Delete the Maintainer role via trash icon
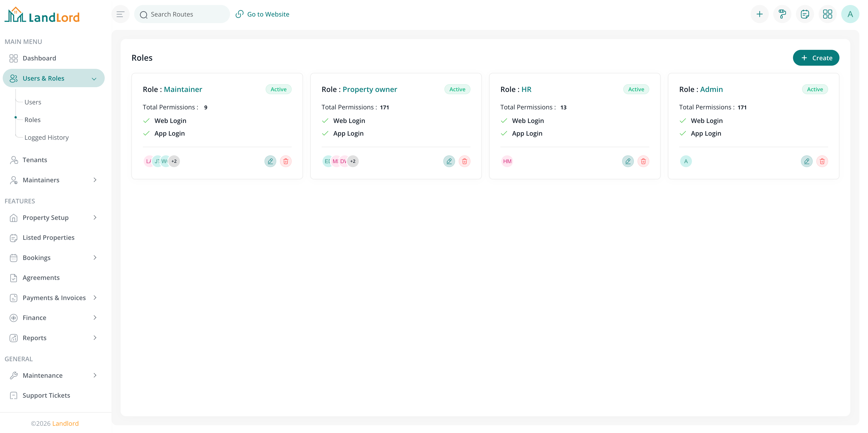 [x=286, y=161]
